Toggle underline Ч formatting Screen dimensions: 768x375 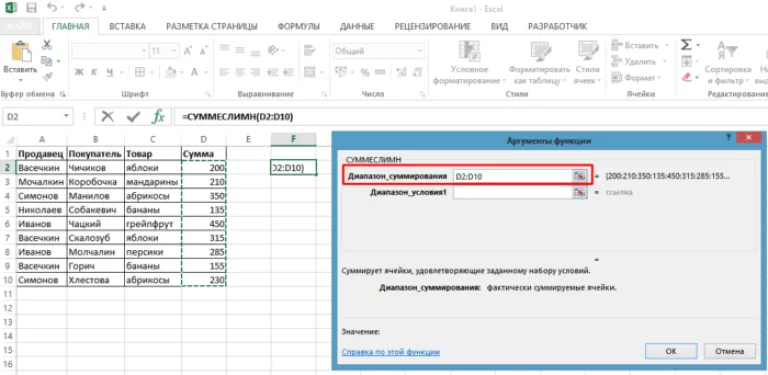coord(109,72)
